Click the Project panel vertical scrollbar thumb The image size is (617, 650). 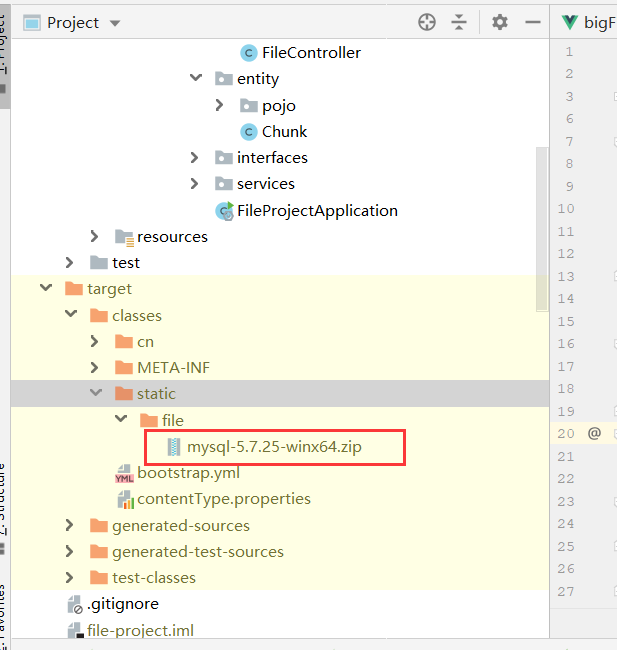542,228
